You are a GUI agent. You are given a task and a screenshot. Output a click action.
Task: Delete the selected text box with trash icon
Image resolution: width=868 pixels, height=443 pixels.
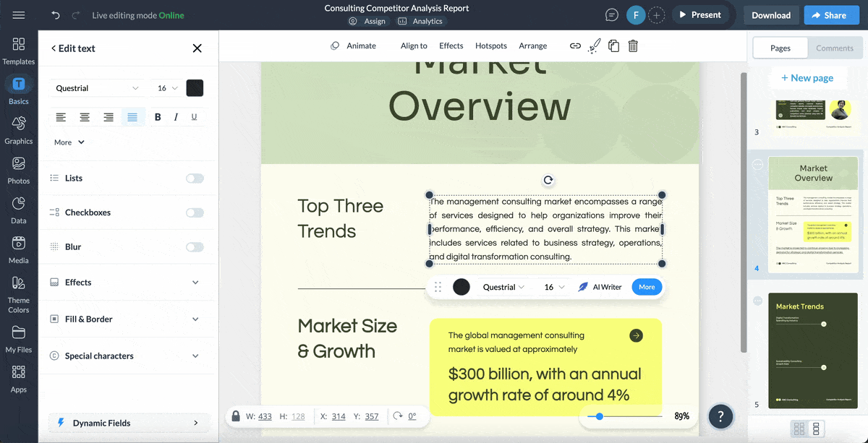(633, 46)
